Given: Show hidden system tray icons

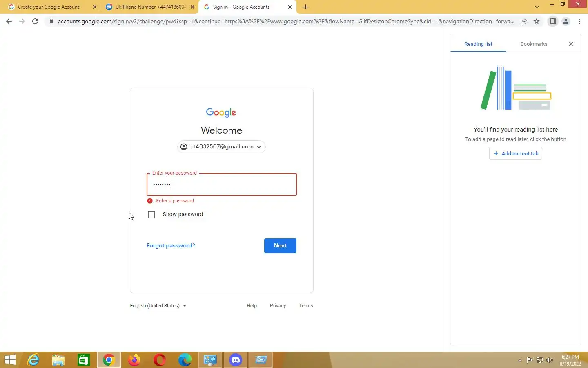Looking at the screenshot, I should (520, 360).
